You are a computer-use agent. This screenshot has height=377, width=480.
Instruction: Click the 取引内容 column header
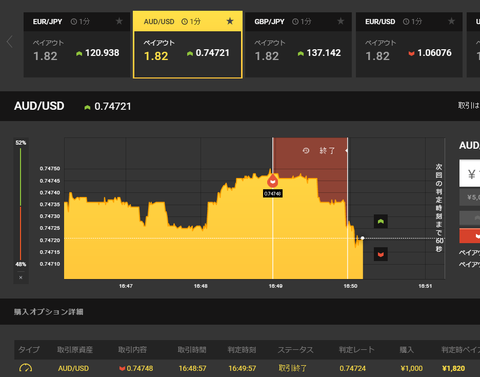pos(132,350)
